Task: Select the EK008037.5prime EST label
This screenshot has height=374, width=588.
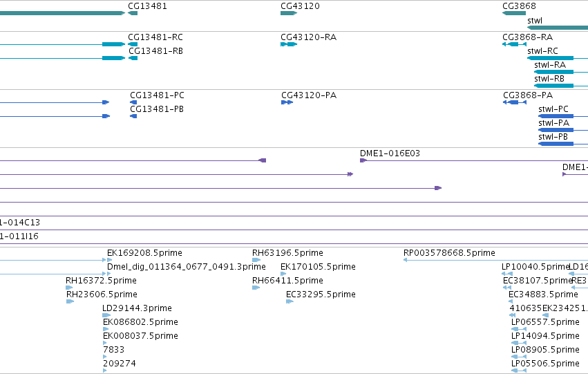Action: point(140,336)
